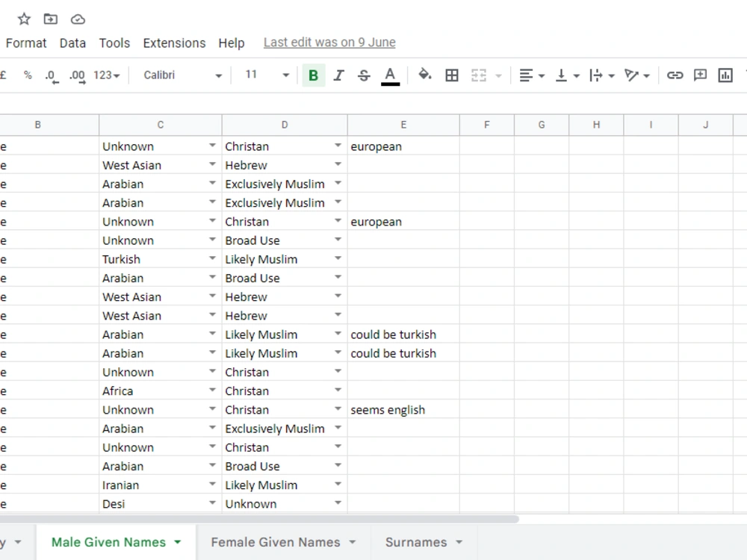Open Male Given Names tab menu arrow
The width and height of the screenshot is (747, 560).
point(178,542)
